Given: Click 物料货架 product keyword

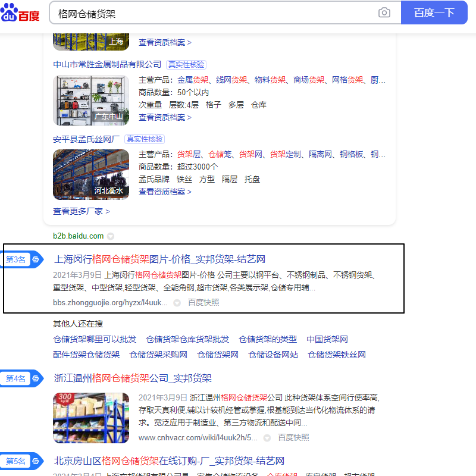Looking at the screenshot, I should [x=270, y=80].
